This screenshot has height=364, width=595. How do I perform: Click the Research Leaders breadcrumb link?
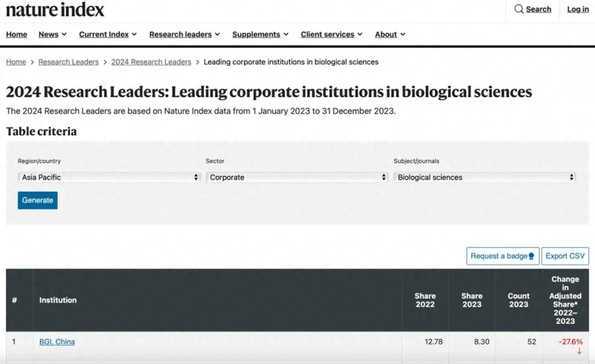[x=68, y=62]
